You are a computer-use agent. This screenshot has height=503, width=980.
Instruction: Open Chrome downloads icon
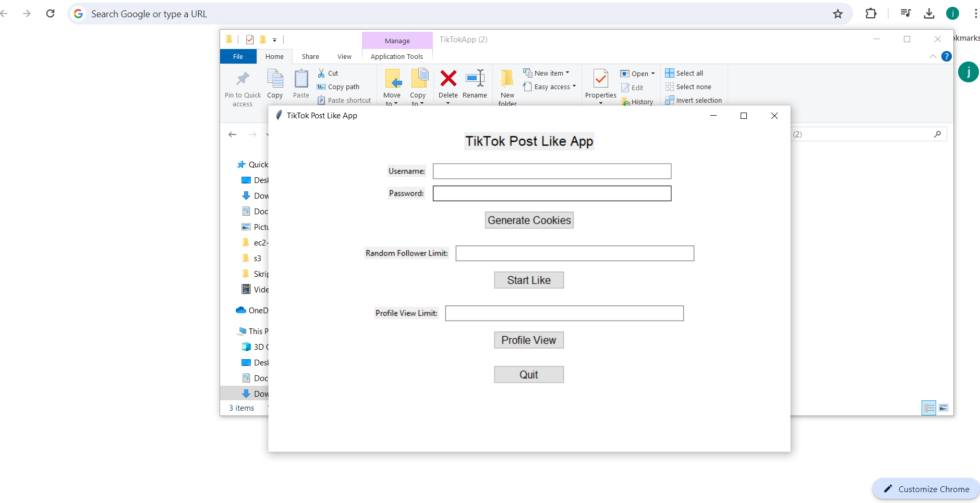[x=929, y=14]
